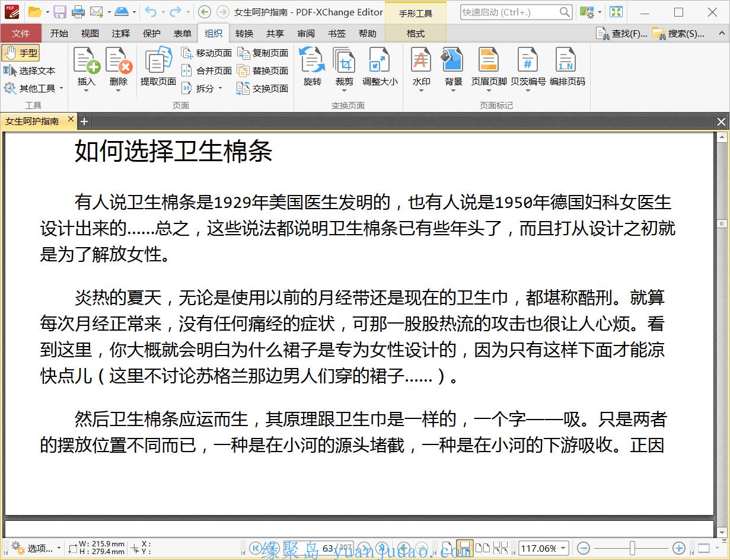
Task: Toggle full screen mode icon at top right
Action: pos(617,12)
